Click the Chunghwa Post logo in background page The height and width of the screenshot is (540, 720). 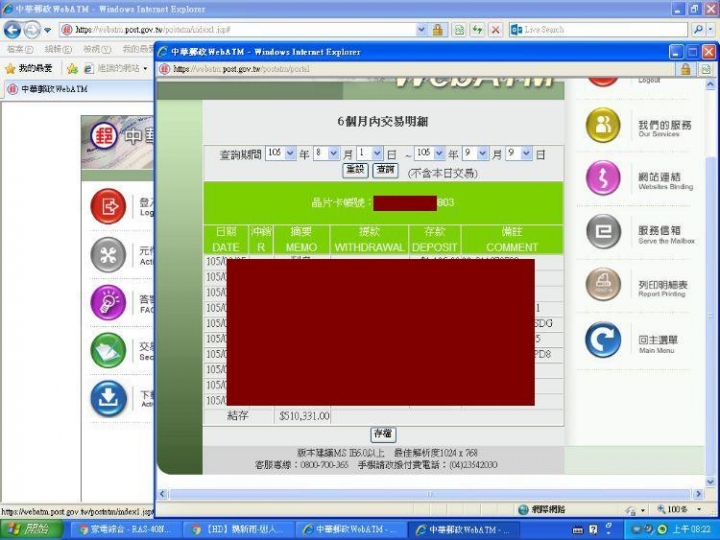coord(104,136)
